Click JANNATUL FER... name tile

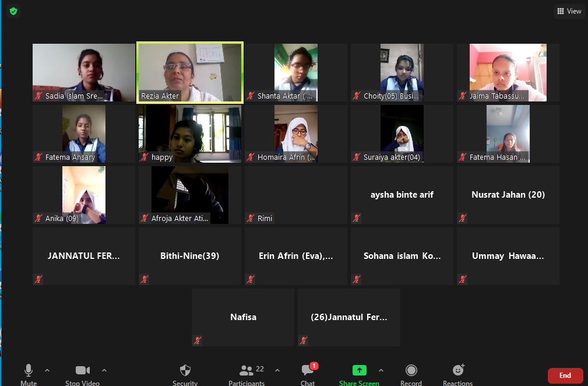(x=83, y=256)
